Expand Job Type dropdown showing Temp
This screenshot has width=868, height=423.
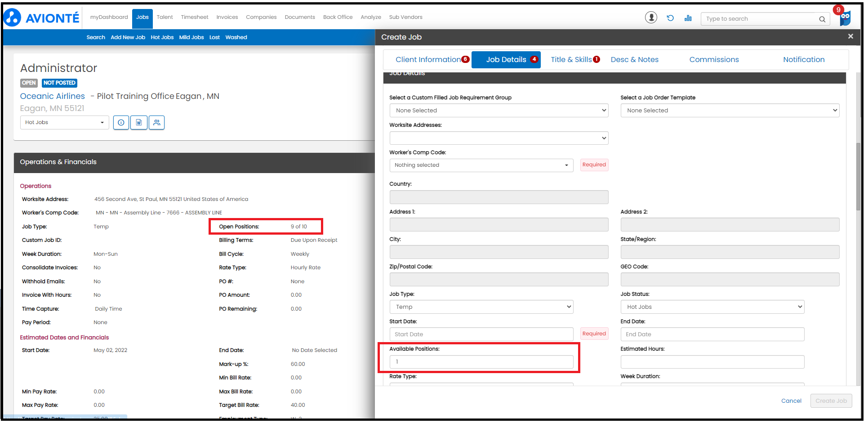tap(481, 307)
